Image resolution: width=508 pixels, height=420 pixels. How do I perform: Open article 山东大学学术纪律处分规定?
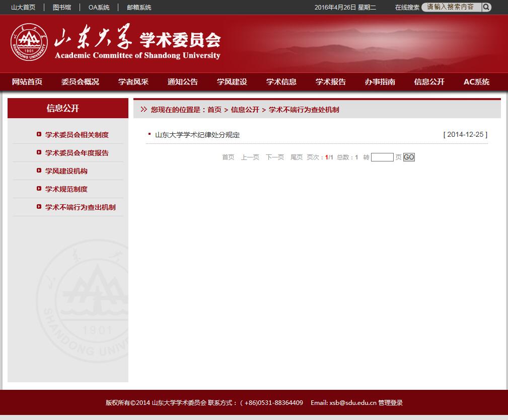coord(197,135)
